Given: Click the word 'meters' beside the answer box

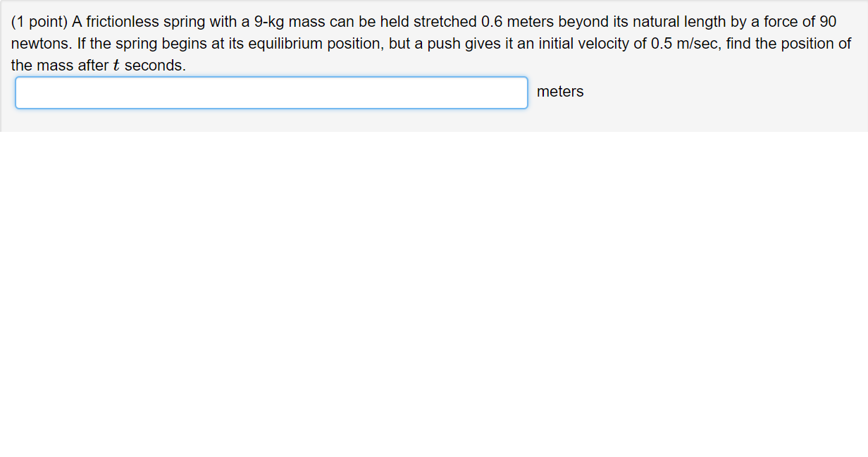Looking at the screenshot, I should (x=559, y=92).
